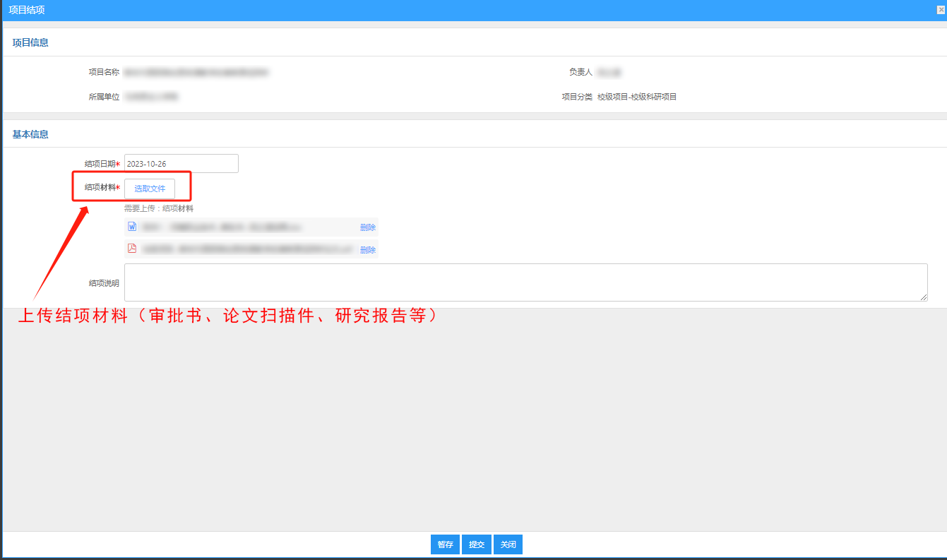Submit the form with 提交
The image size is (947, 560).
pyautogui.click(x=477, y=544)
